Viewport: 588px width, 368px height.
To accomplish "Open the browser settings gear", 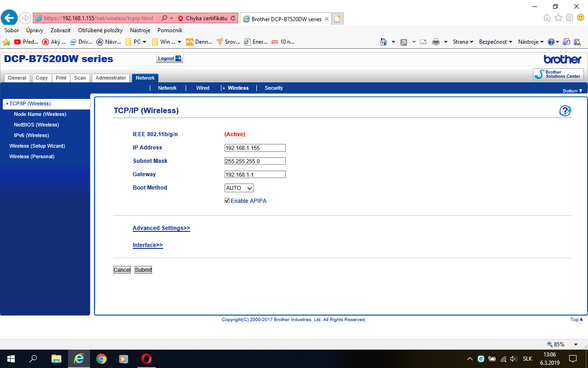I will click(x=570, y=18).
